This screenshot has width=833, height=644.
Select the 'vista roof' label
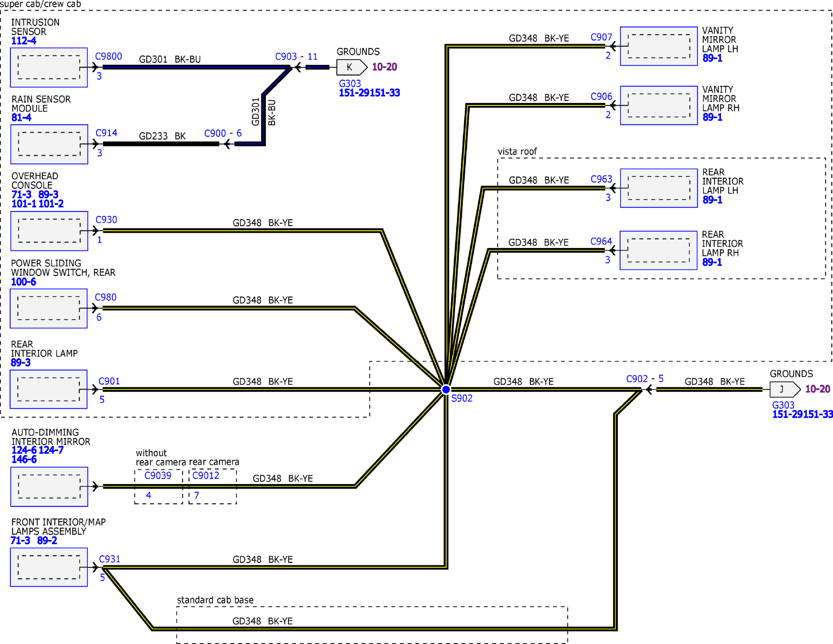[517, 152]
